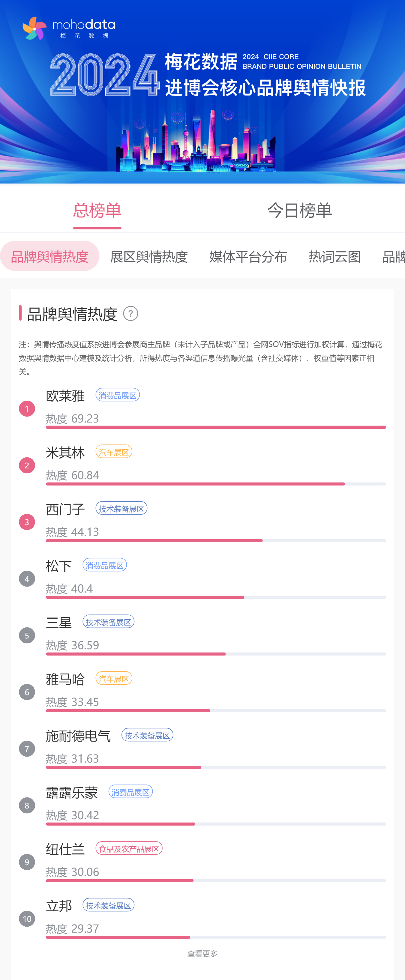This screenshot has height=980, width=405.
Task: Click the 施耐德电气 brand name
Action: point(78,736)
